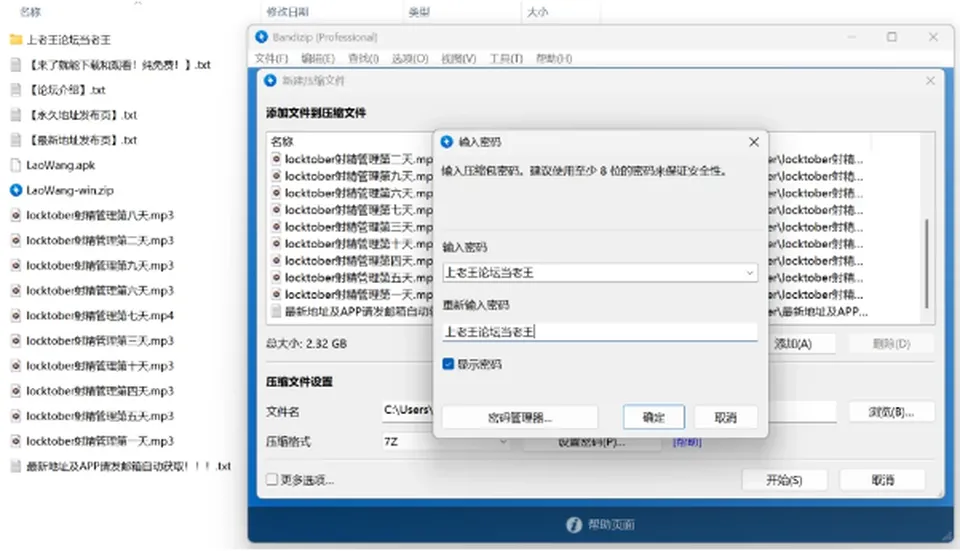Click the audio icon of 第四天.mp3 in Explorer

pos(16,391)
